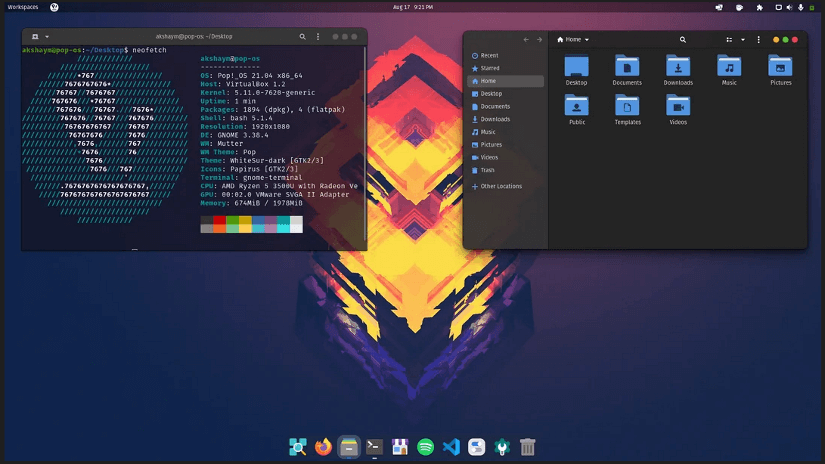Open the workspace search icon in dock
Image resolution: width=825 pixels, height=464 pixels.
click(298, 447)
